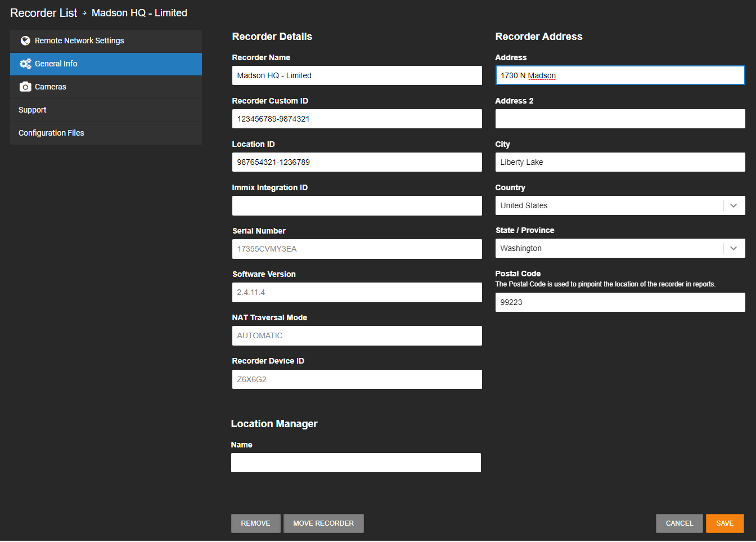The height and width of the screenshot is (542, 756).
Task: Open the State / Province dropdown
Action: tap(620, 248)
